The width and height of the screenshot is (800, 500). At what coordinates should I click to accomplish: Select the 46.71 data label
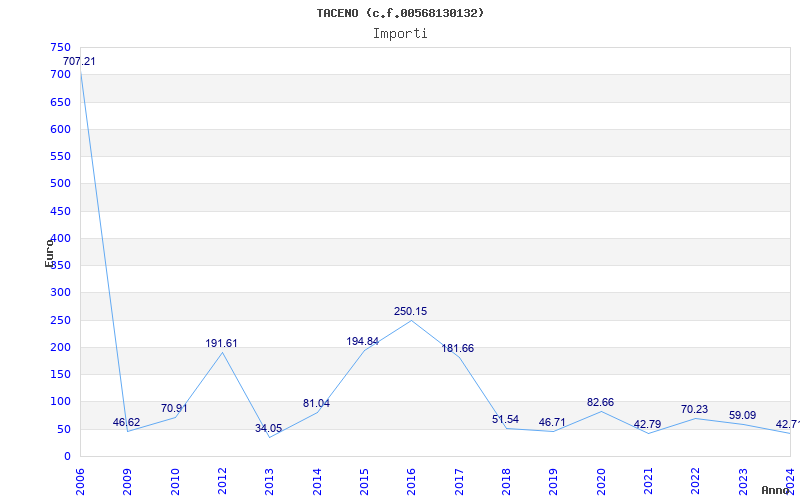pyautogui.click(x=552, y=422)
